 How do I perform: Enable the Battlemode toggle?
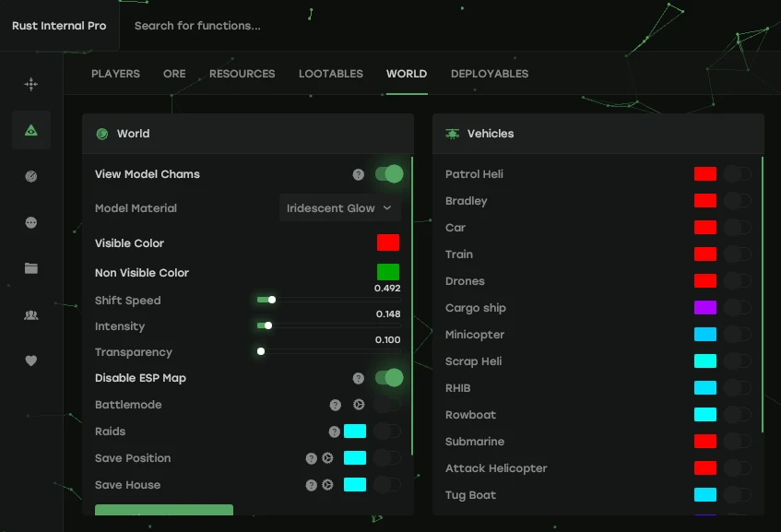coord(387,405)
